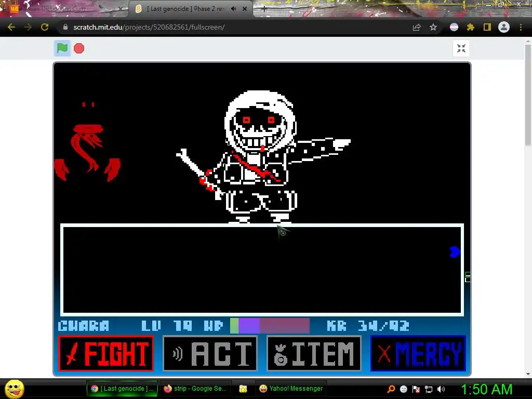Toggle browser side panel icon
The height and width of the screenshot is (399, 532).
tap(487, 27)
